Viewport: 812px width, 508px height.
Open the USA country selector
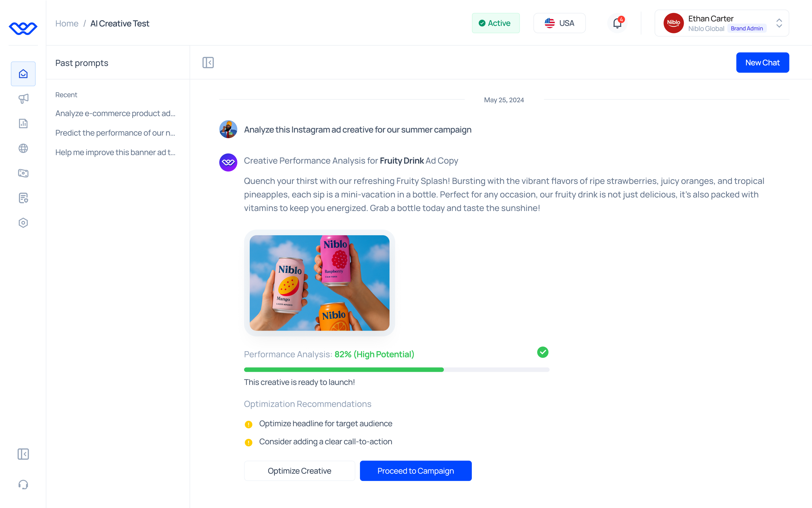click(x=559, y=23)
